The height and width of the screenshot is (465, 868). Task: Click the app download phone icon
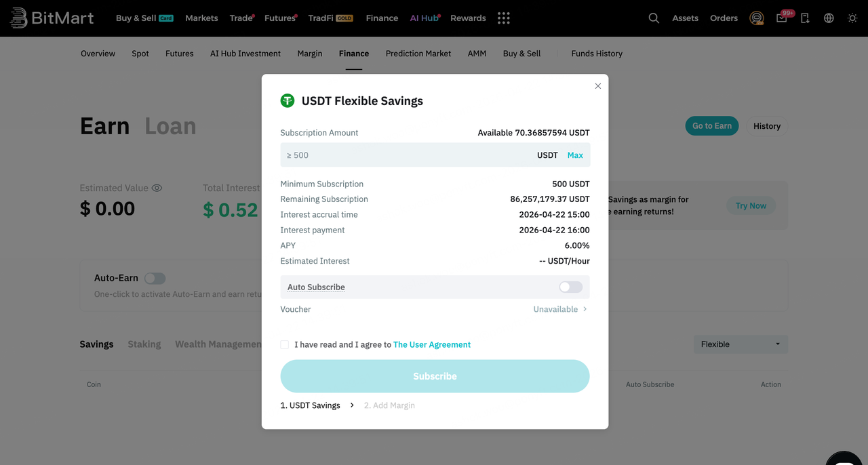[805, 18]
